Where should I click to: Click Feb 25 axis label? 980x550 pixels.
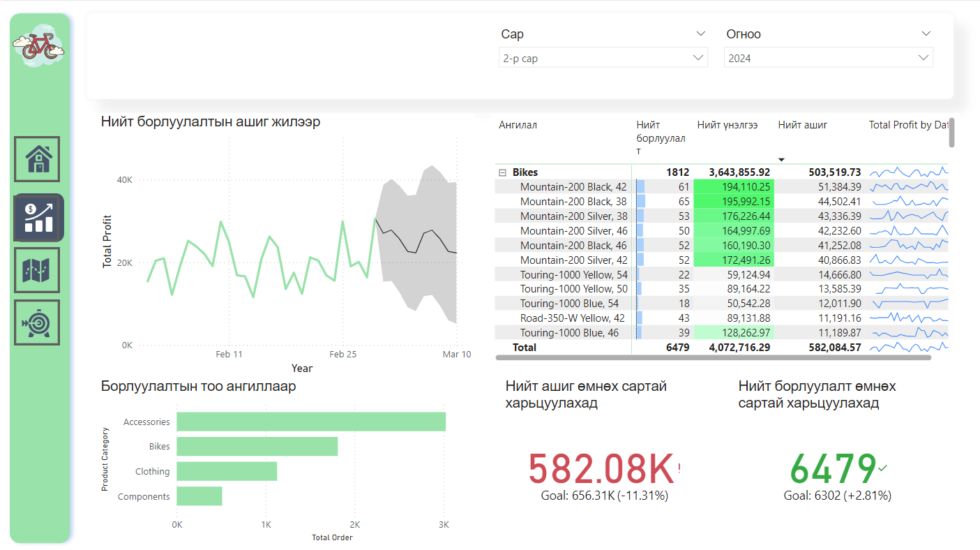point(342,355)
